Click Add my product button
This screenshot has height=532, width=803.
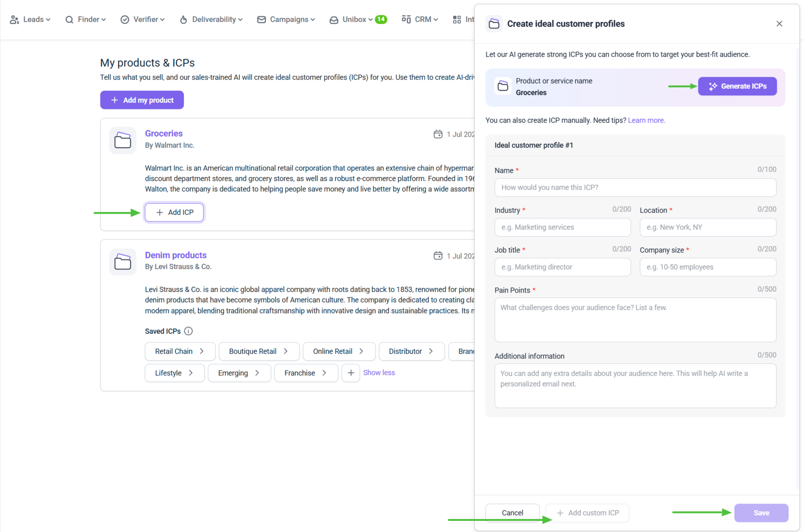(142, 100)
